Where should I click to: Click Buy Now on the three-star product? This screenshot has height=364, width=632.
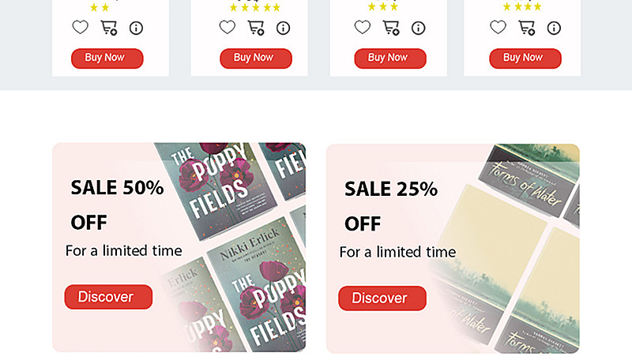pos(390,58)
